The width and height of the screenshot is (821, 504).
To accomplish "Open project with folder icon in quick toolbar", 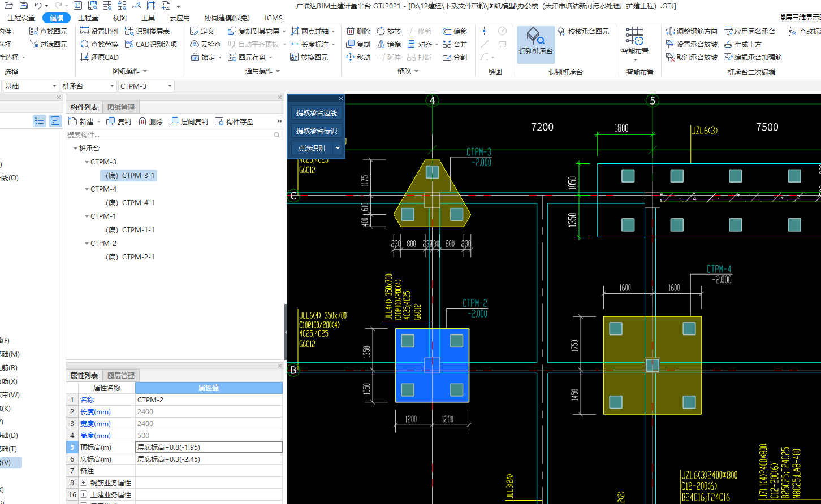I will pyautogui.click(x=8, y=6).
